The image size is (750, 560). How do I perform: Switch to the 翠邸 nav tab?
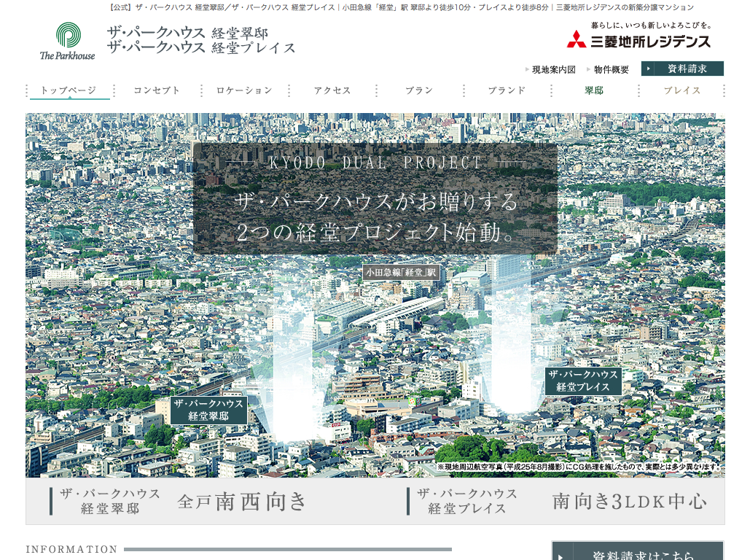point(594,90)
